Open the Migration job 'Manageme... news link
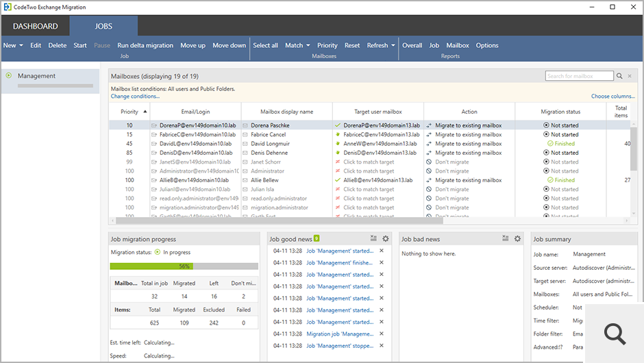Viewport: 644px width, 363px height. [340, 334]
